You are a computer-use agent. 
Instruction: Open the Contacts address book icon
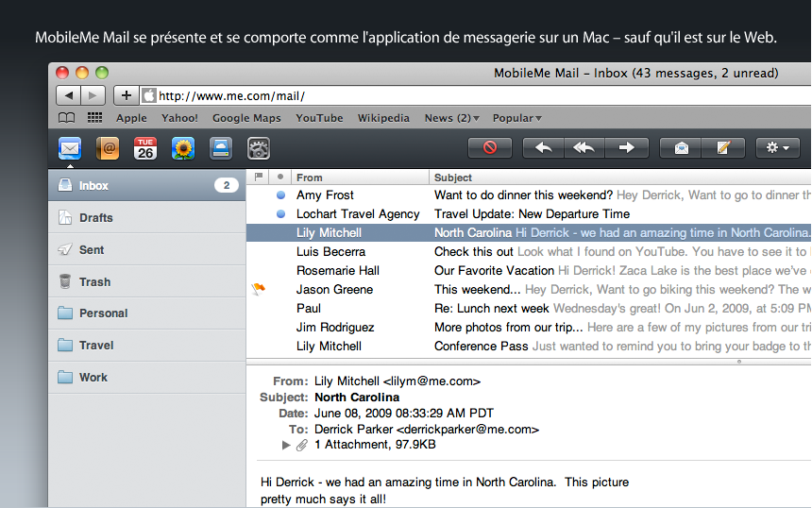(x=108, y=148)
